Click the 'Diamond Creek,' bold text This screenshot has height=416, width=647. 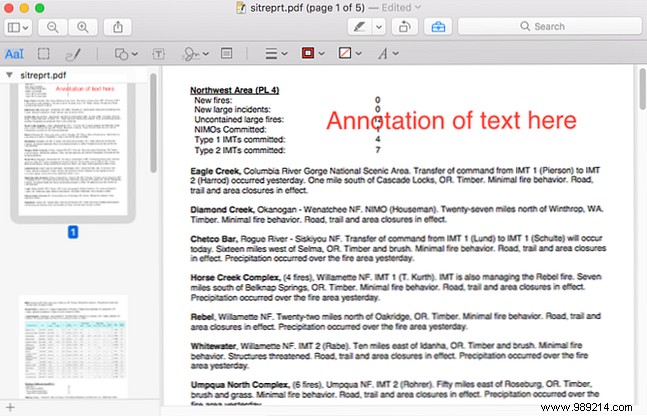coord(222,210)
